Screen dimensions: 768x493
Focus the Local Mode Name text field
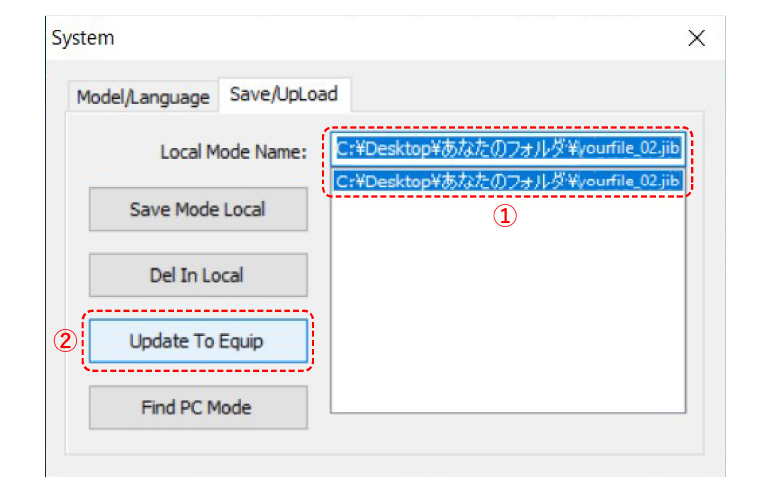click(x=508, y=148)
